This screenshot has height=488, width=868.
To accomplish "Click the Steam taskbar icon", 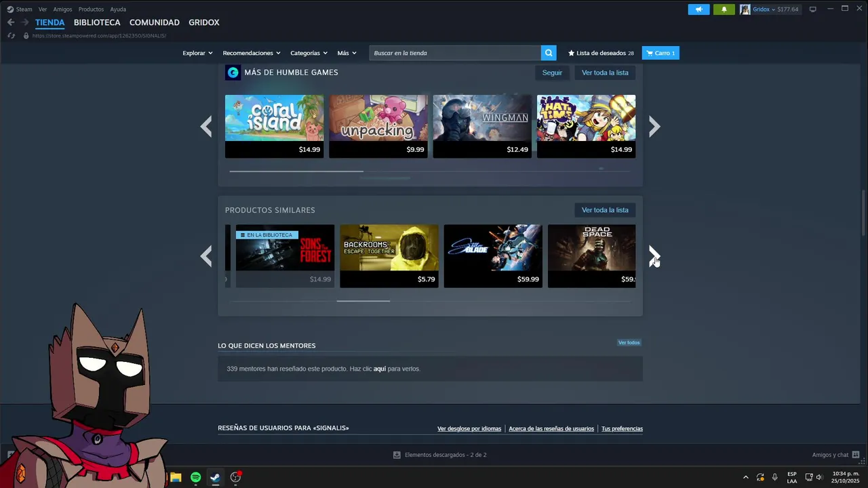I will (215, 477).
